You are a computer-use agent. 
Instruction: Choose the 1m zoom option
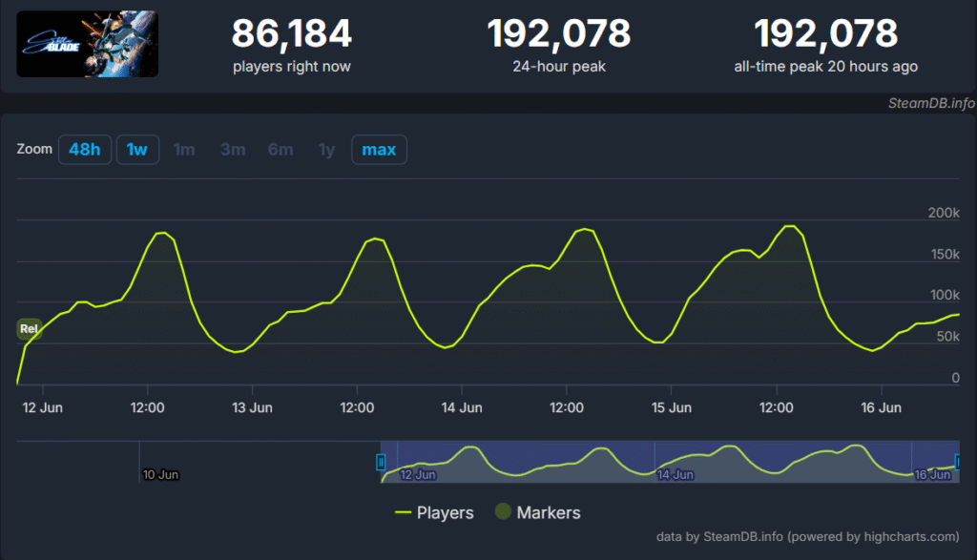click(184, 150)
